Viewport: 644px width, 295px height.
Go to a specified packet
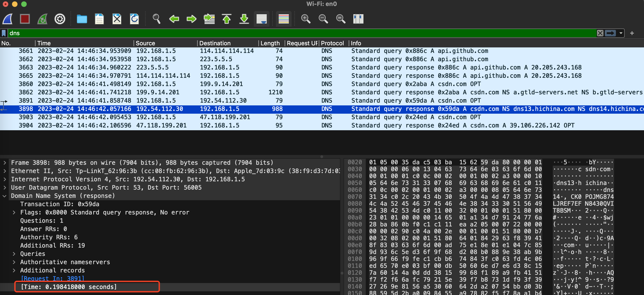coord(209,19)
